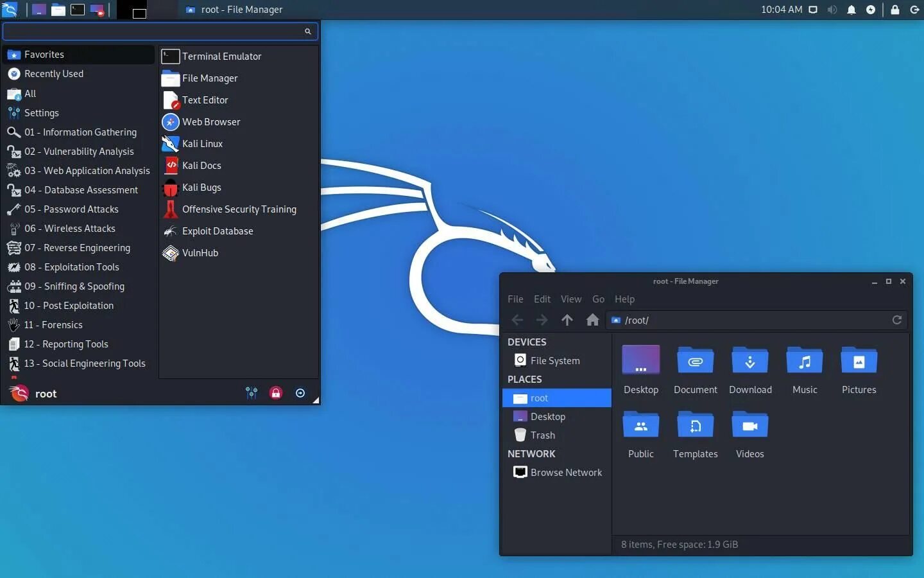Select Browse Network in sidebar

coord(556,473)
